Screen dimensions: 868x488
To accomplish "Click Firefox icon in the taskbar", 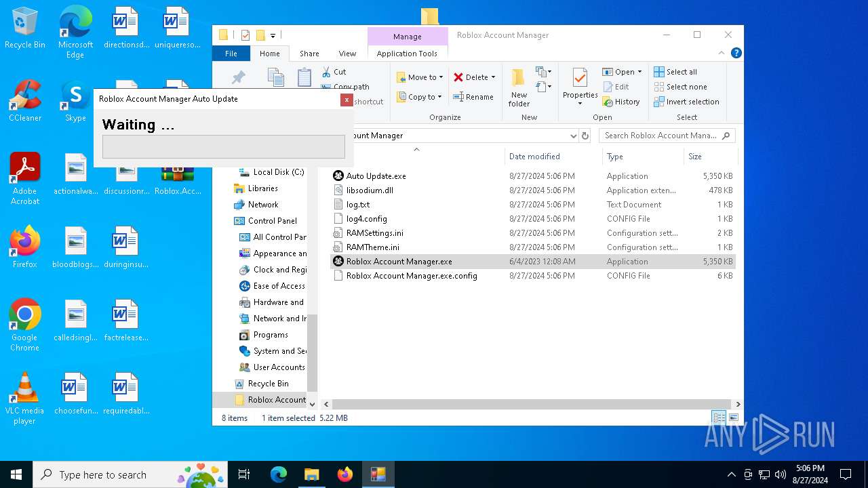I will (x=345, y=474).
